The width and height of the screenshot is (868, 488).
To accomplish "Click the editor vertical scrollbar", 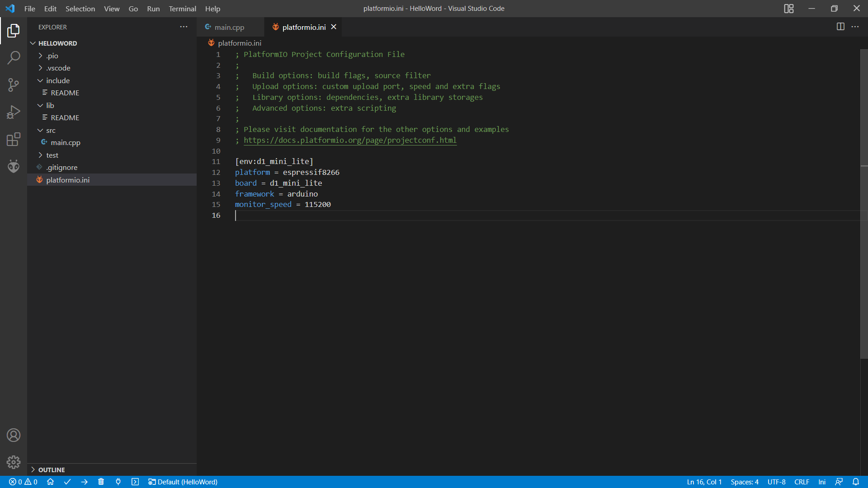I will coord(864,203).
